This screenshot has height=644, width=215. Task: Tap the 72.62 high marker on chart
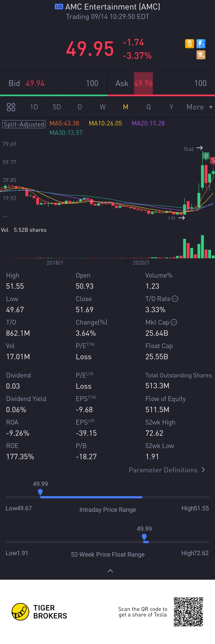[x=189, y=149]
